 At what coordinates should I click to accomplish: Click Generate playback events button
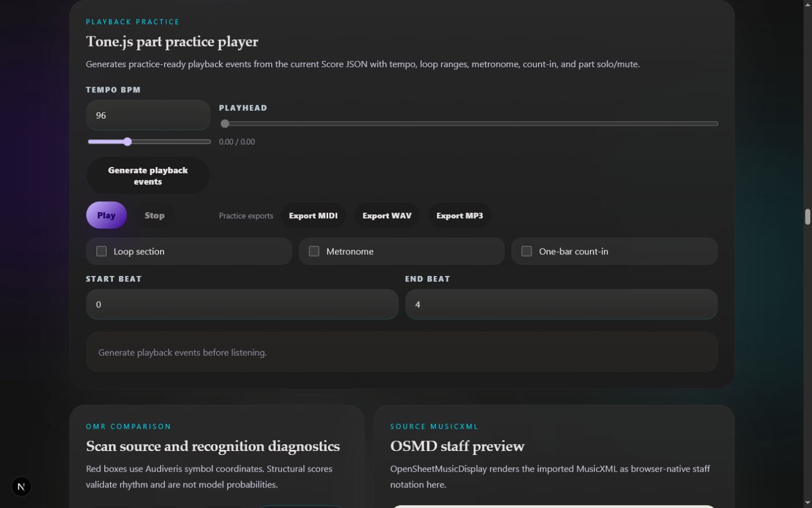click(x=148, y=176)
